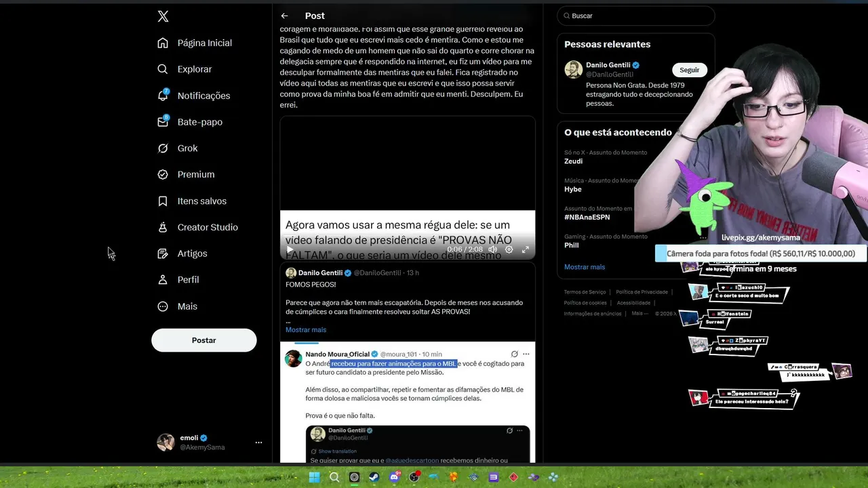Play the embedded video
This screenshot has width=868, height=488.
click(x=290, y=249)
